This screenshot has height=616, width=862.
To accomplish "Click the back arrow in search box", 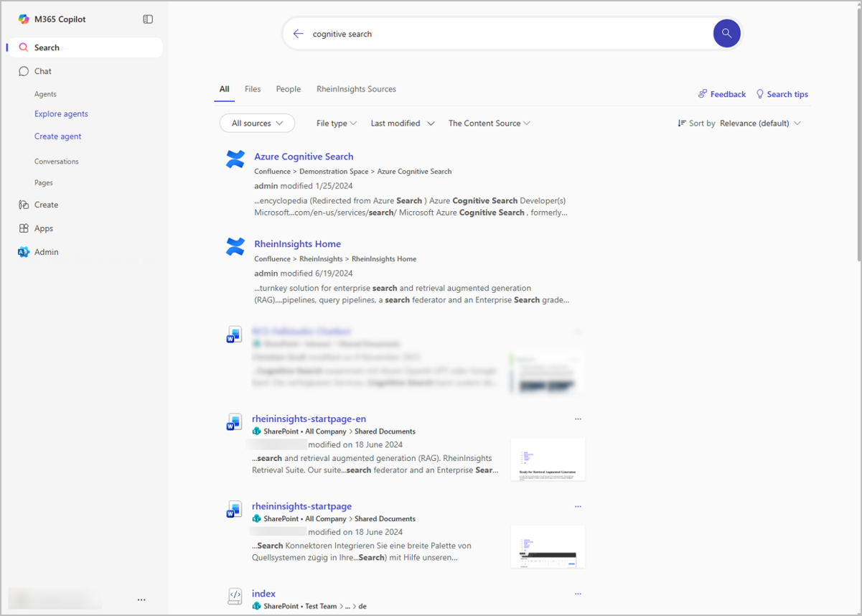I will click(299, 34).
